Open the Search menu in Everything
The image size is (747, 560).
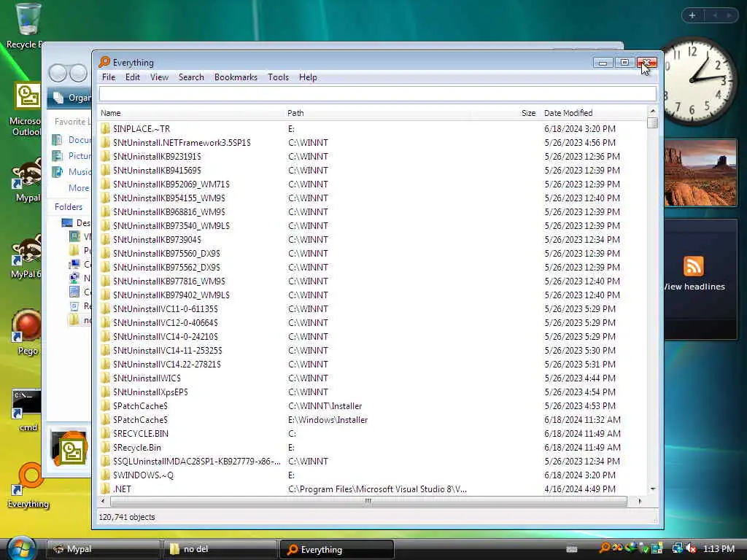pos(191,77)
